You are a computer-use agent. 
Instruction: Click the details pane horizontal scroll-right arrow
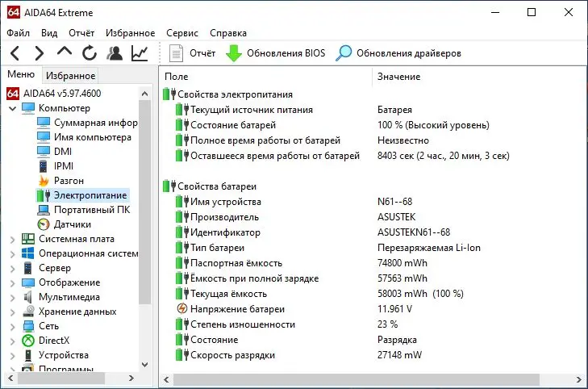point(578,379)
